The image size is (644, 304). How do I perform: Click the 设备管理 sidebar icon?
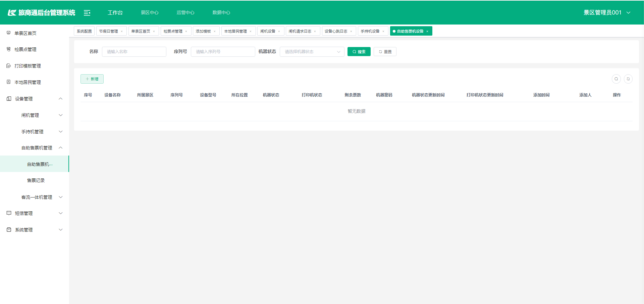pos(9,99)
